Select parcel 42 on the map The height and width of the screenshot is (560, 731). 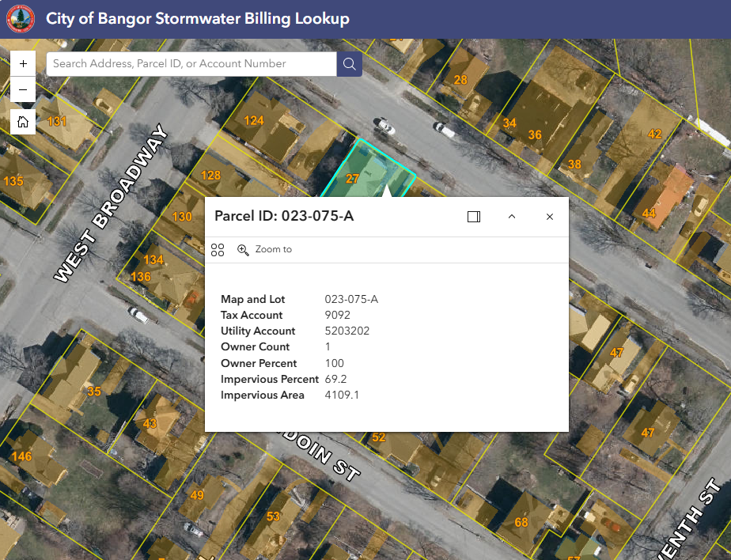point(654,134)
